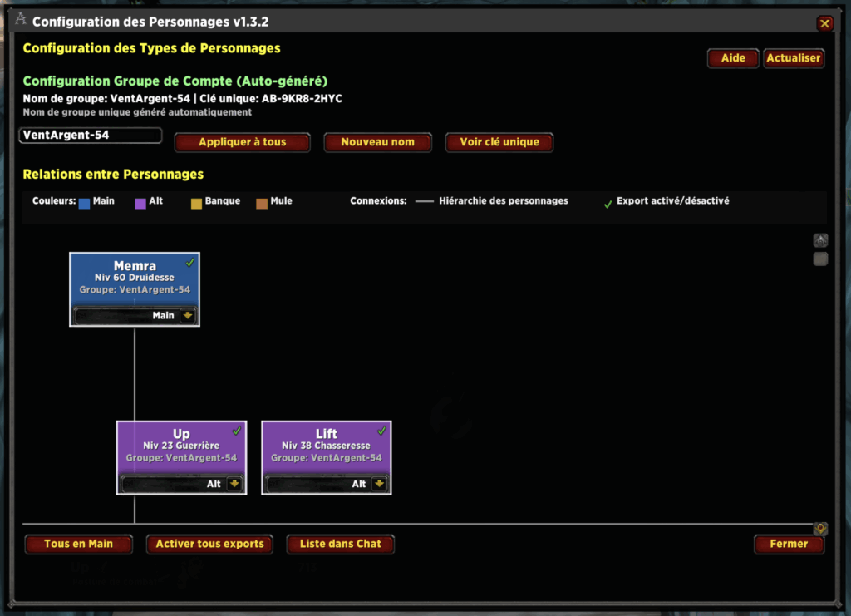
Task: Open Up's Alt type dropdown arrow
Action: coord(234,483)
